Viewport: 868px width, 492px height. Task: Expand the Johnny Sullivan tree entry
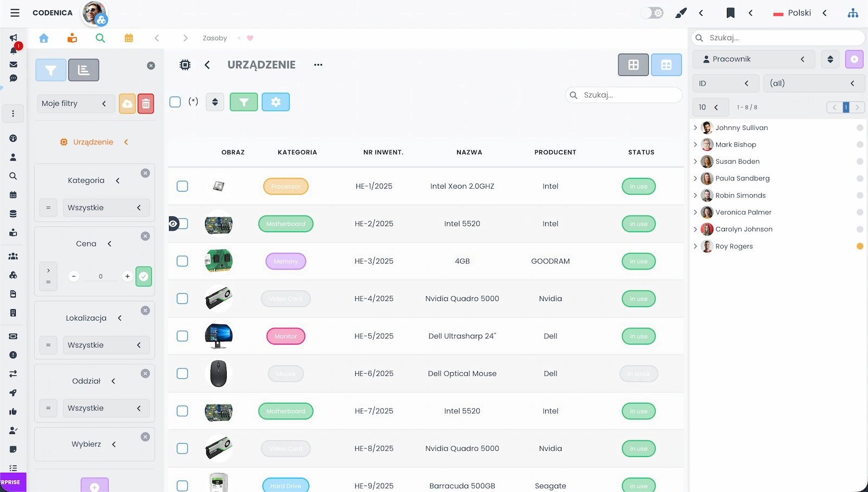(x=695, y=128)
